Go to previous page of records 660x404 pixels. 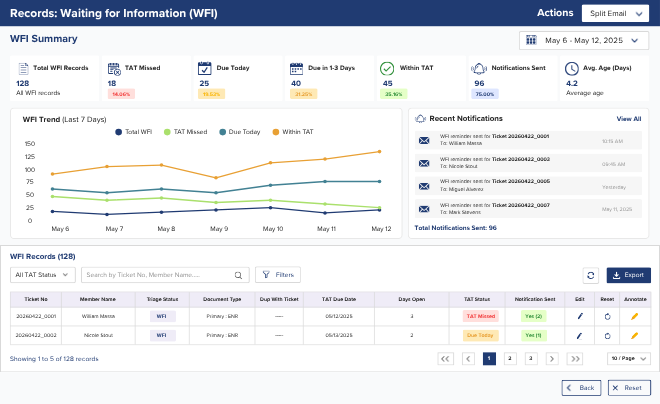click(468, 359)
